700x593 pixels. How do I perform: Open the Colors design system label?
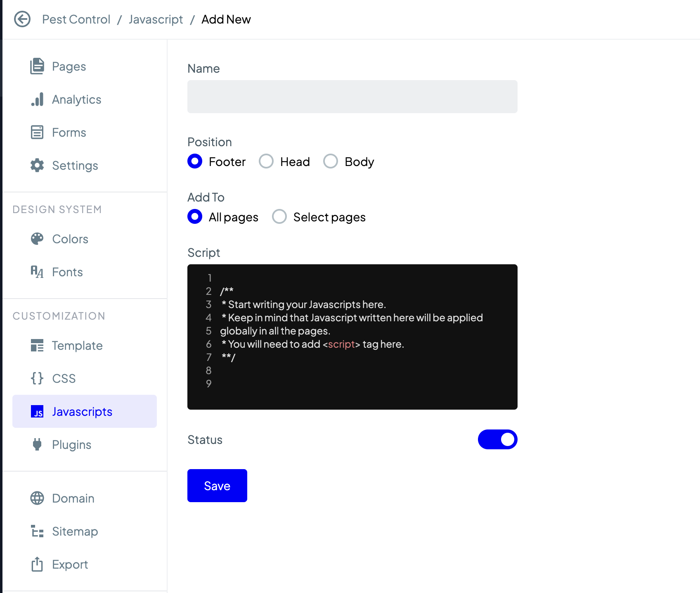(x=70, y=239)
